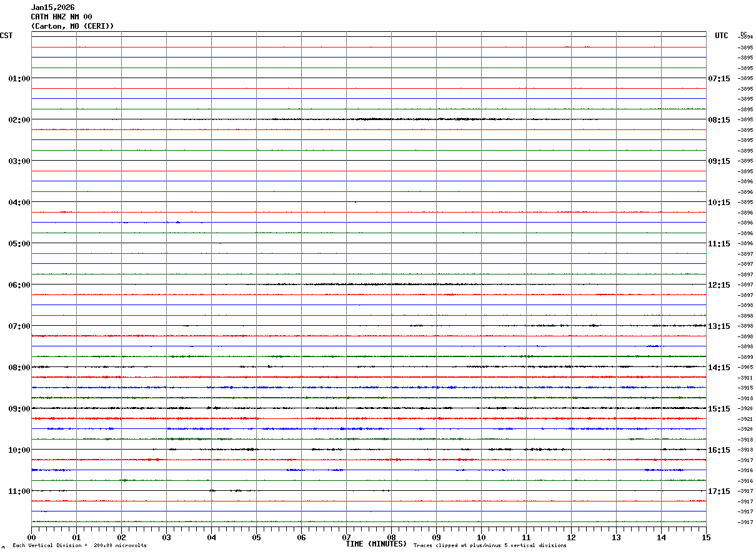Select minute 01 on the time axis
The width and height of the screenshot is (756, 554).
point(76,537)
